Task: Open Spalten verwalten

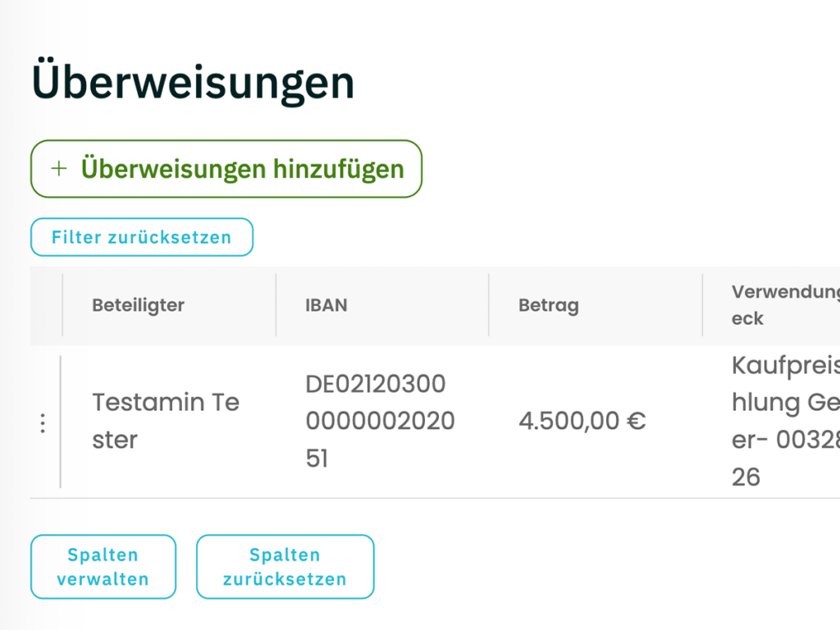Action: point(103,566)
